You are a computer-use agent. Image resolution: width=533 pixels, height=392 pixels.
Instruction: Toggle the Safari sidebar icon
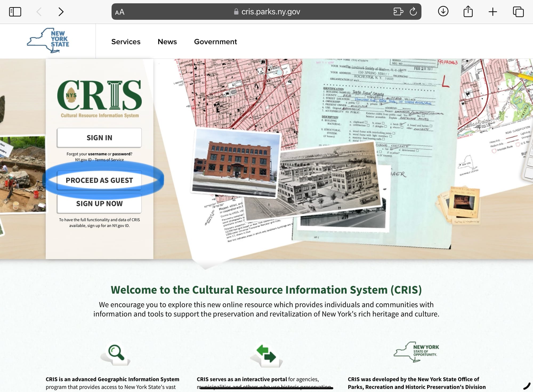pos(15,12)
